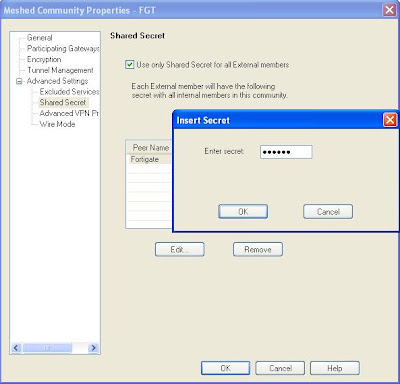Close the Insert Secret dialog
Viewport: 400px width, 384px height.
pos(390,120)
